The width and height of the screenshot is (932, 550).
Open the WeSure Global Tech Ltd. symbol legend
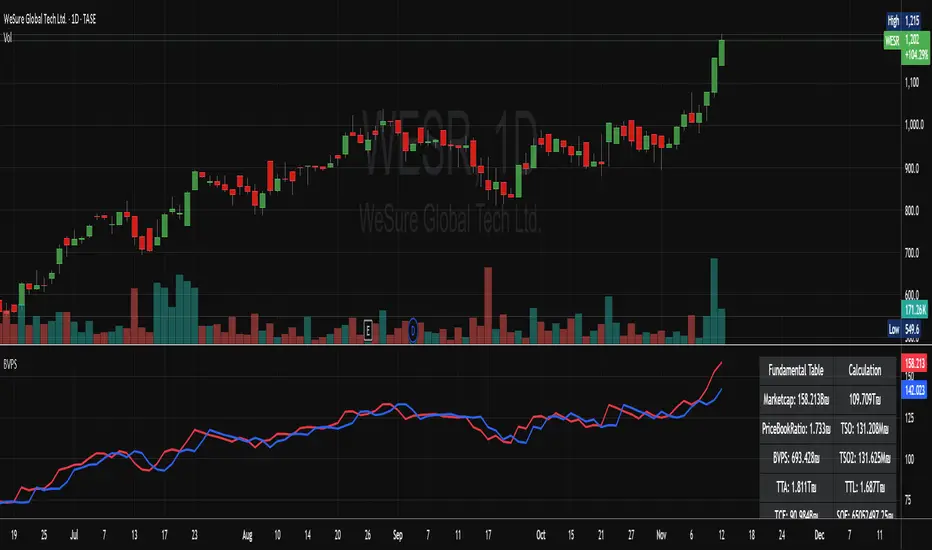click(50, 20)
